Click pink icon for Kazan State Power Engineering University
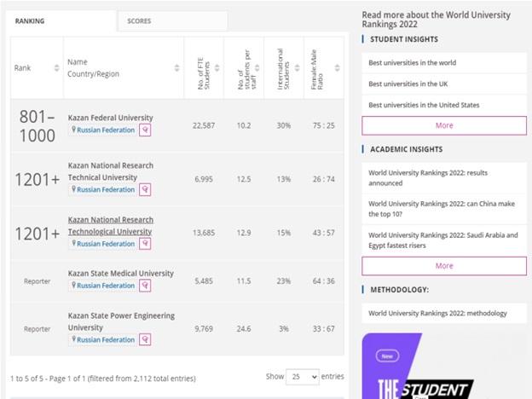532x399 pixels. click(145, 339)
